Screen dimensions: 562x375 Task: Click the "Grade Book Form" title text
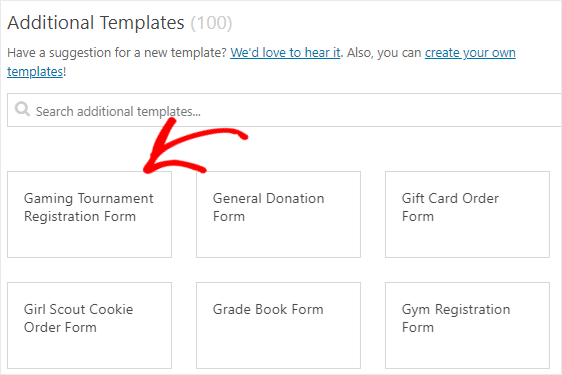(x=268, y=309)
